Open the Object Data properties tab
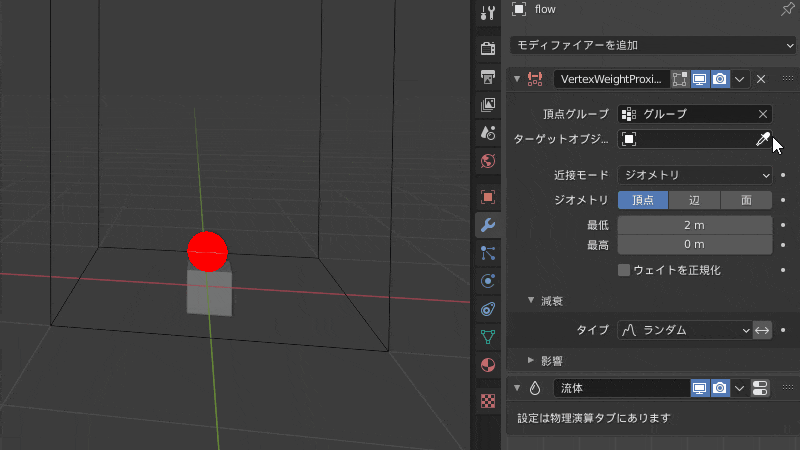 tap(488, 337)
